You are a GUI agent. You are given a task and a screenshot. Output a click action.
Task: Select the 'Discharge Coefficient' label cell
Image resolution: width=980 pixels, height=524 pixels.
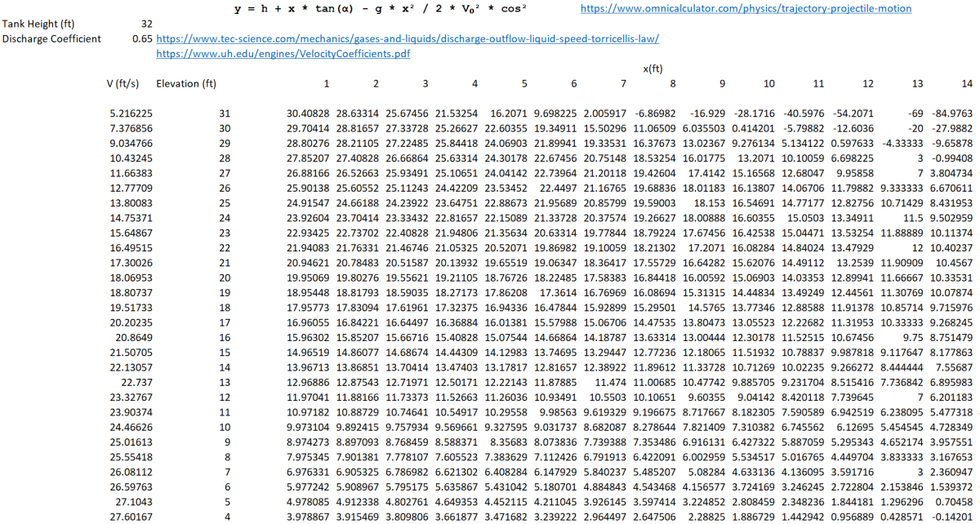pos(51,38)
